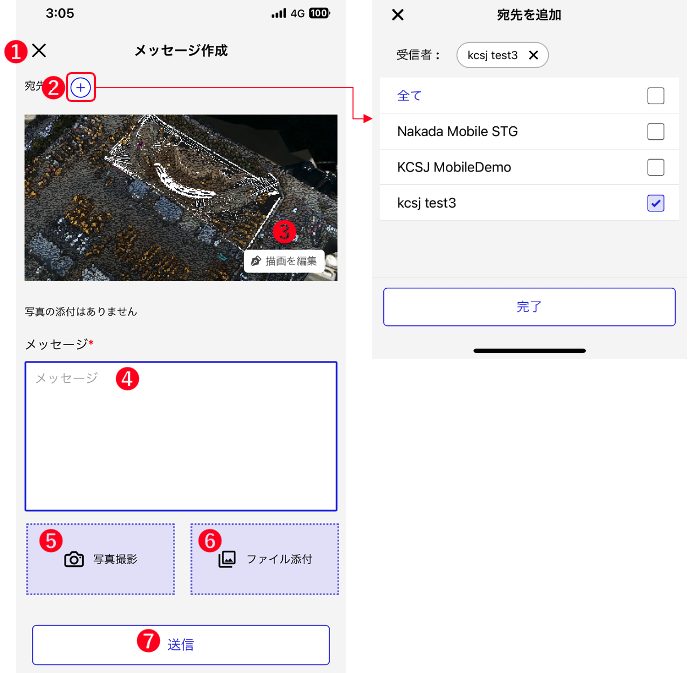Select the Nakada Mobile STG row text
This screenshot has height=673, width=691.
coord(457,131)
